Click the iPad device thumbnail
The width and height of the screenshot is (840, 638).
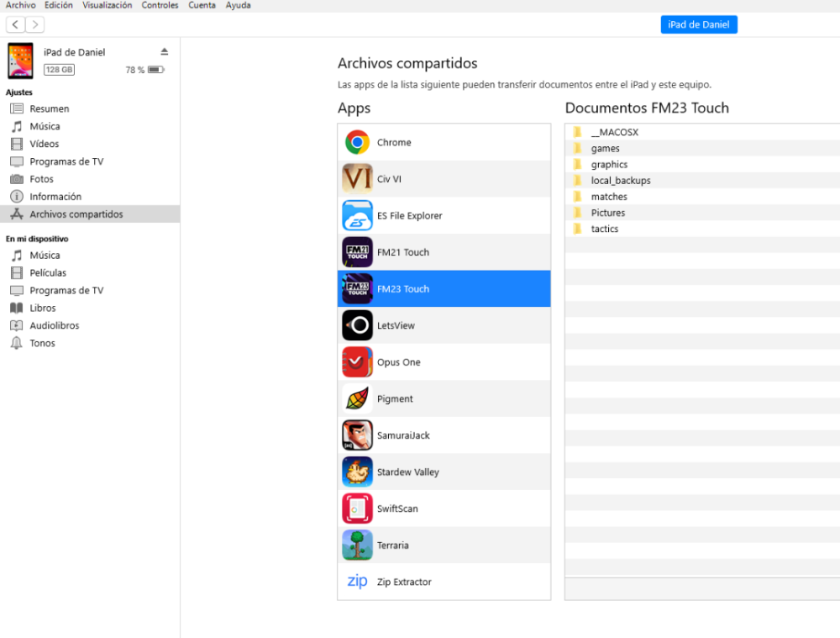point(20,61)
